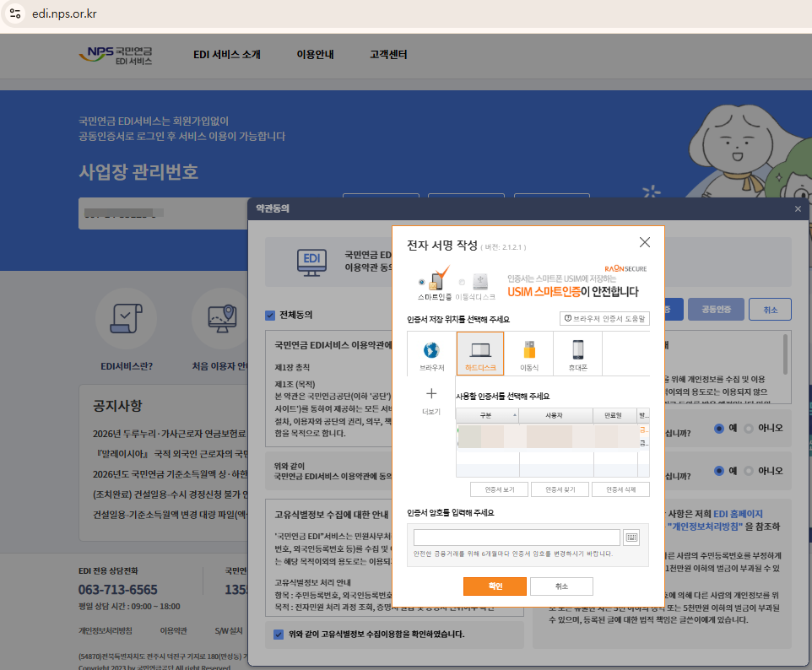Open the EDI 홈페이지 link
This screenshot has height=670, width=812.
(x=738, y=514)
